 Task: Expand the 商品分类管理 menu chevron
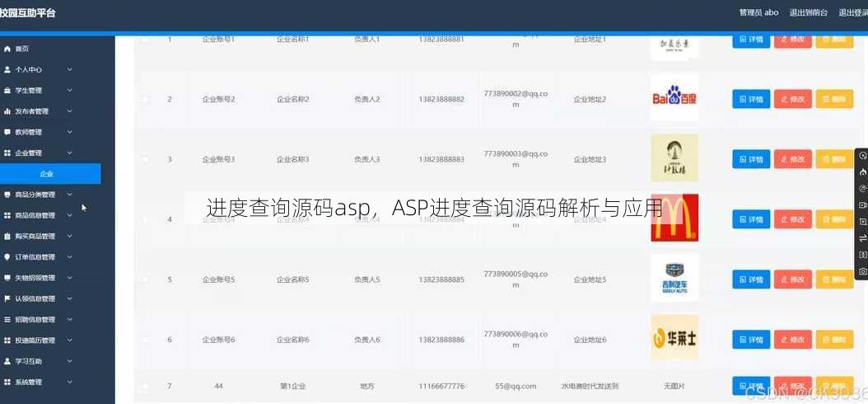70,195
